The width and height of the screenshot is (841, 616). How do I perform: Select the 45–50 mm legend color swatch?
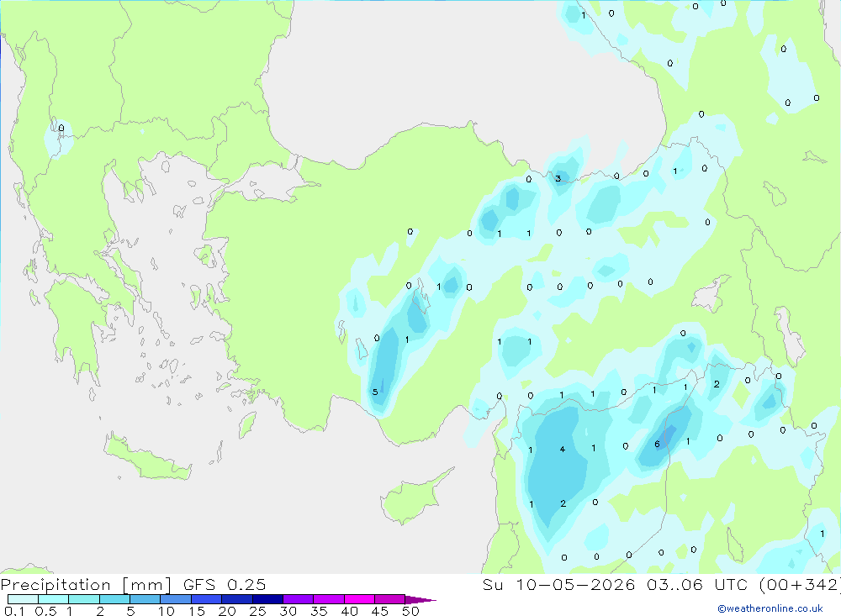pos(390,599)
